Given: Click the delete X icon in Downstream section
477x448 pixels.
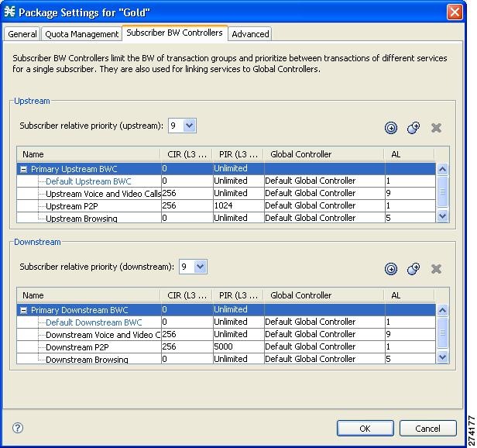Looking at the screenshot, I should [x=436, y=269].
